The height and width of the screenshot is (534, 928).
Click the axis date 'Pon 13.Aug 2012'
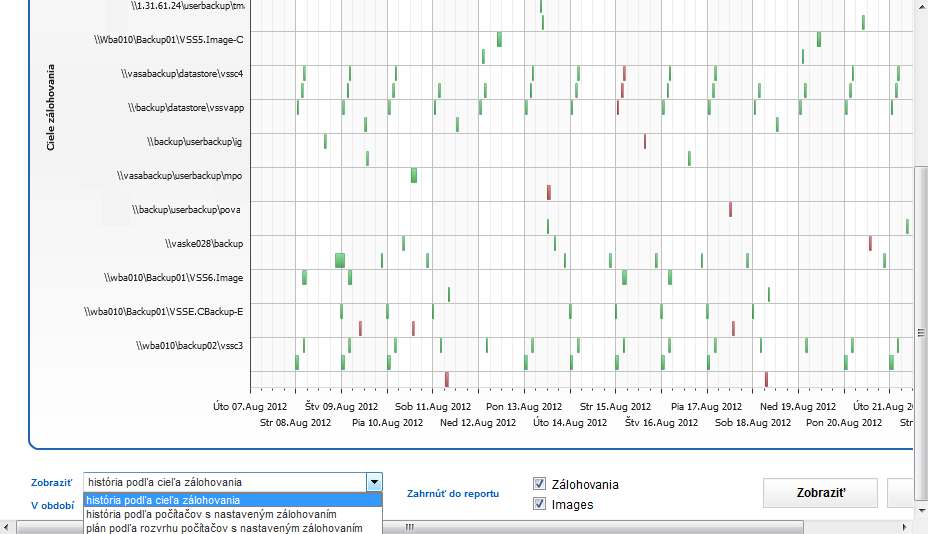click(x=524, y=407)
